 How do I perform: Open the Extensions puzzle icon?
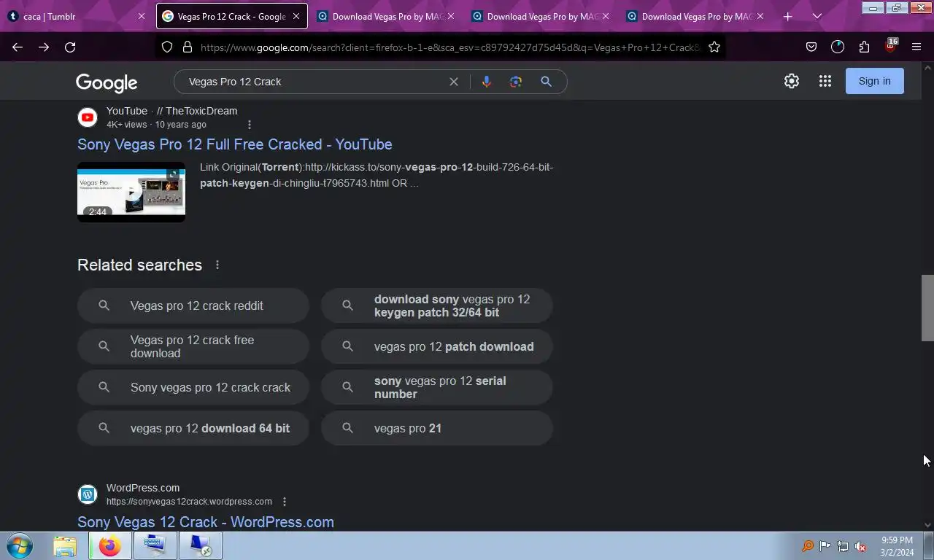(x=864, y=47)
